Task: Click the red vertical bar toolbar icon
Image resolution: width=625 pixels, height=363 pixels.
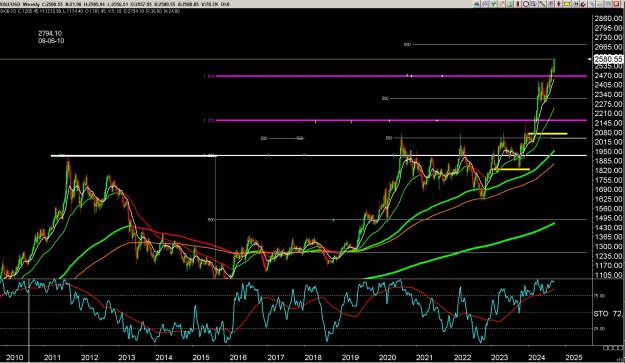Action: tap(518, 4)
